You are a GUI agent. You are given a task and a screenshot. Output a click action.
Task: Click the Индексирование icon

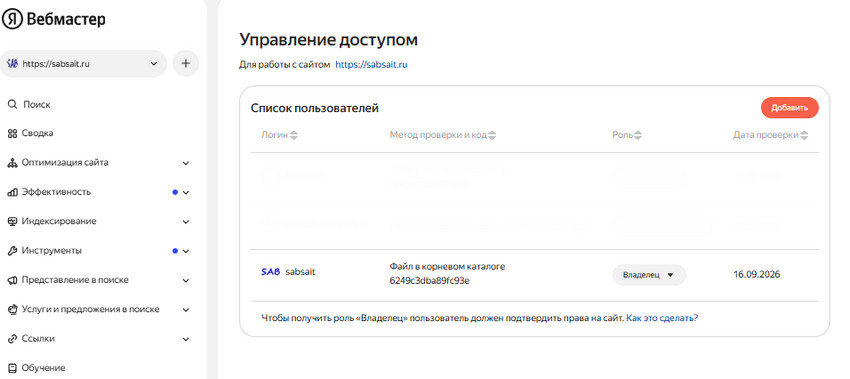coord(12,221)
